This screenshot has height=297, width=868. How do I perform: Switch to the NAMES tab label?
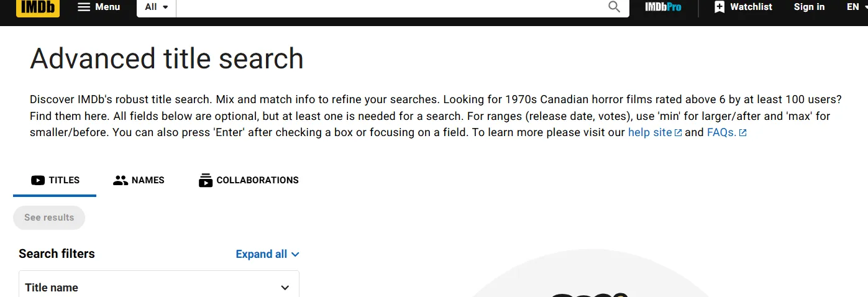[148, 180]
